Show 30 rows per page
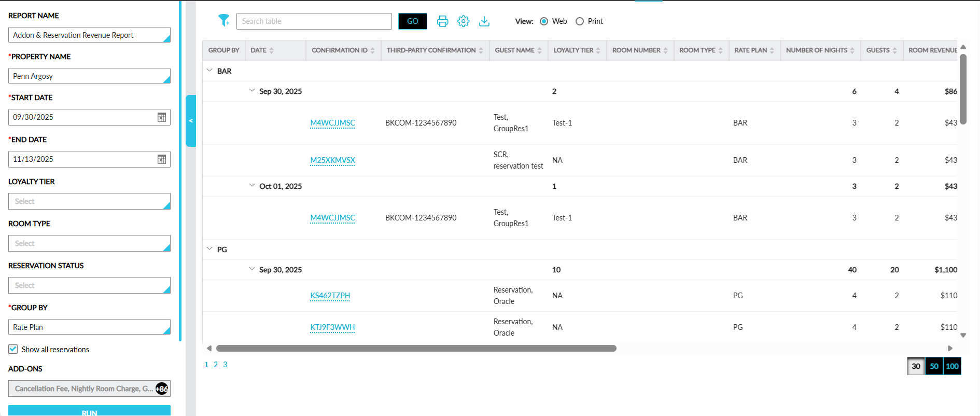This screenshot has width=980, height=416. (x=916, y=366)
